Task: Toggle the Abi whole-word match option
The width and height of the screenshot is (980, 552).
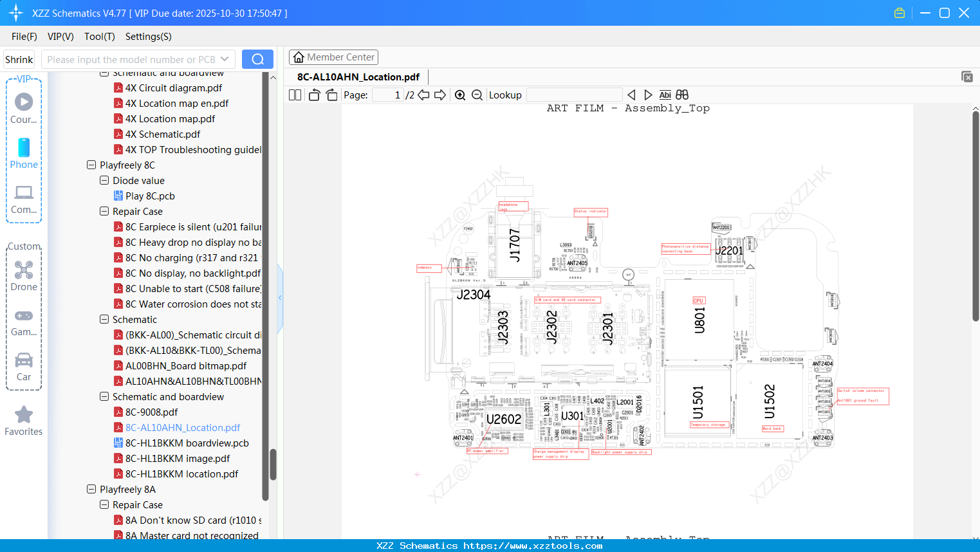Action: 665,95
